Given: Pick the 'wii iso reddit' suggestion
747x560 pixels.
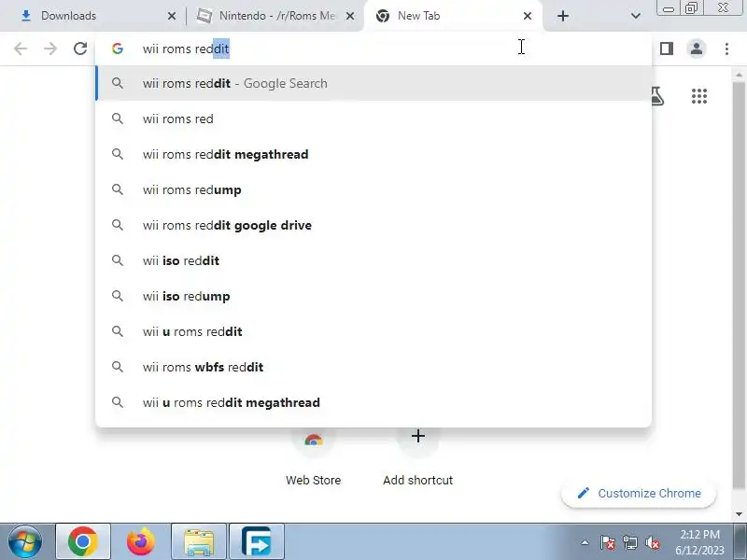Looking at the screenshot, I should 373,261.
